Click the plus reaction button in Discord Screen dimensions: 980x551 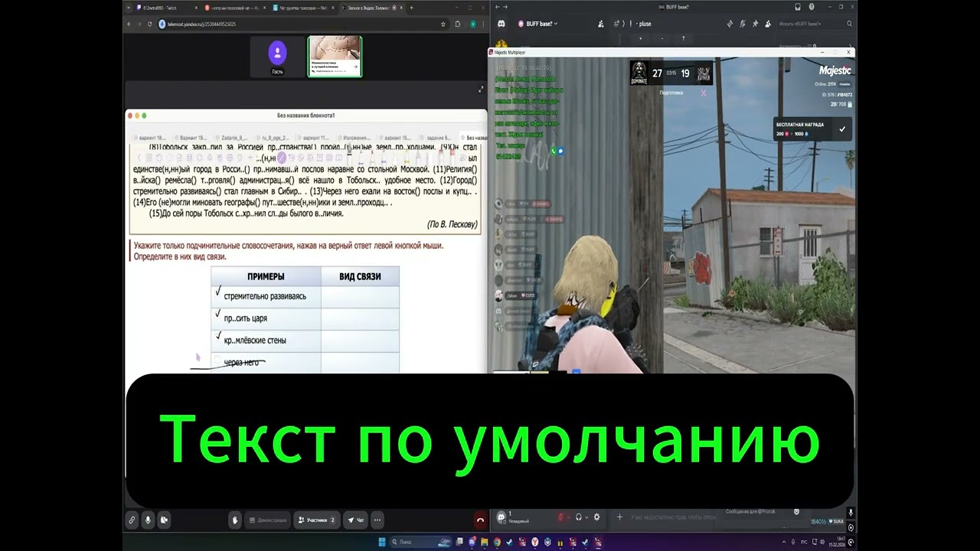point(640,38)
